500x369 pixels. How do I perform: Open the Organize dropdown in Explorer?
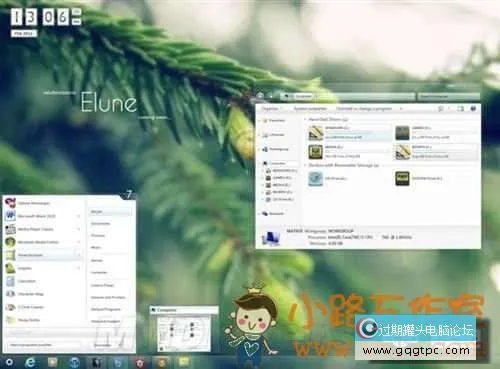(x=271, y=109)
